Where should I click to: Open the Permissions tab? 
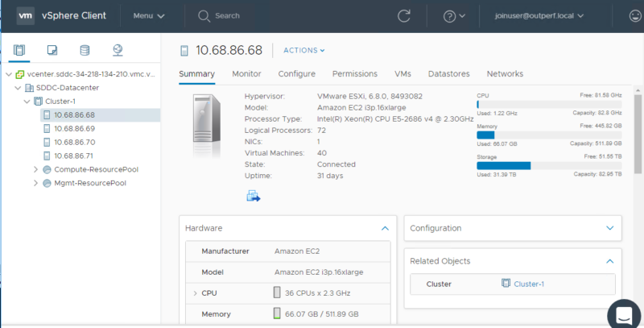pyautogui.click(x=355, y=74)
